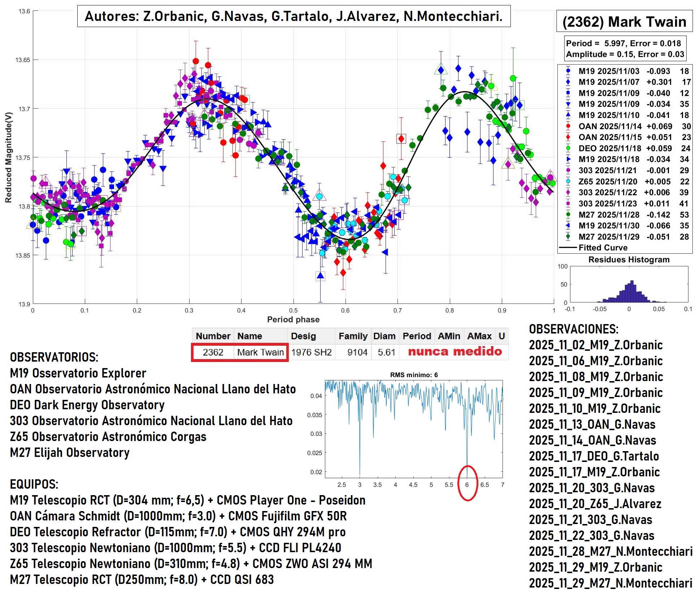Click the Period and Amplitude info box
The width and height of the screenshot is (700, 598).
(x=625, y=49)
